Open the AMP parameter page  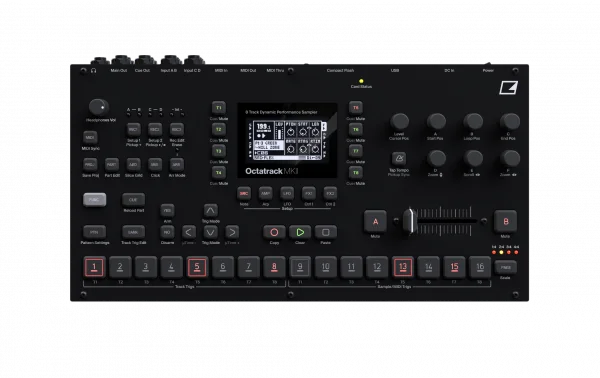tap(266, 193)
